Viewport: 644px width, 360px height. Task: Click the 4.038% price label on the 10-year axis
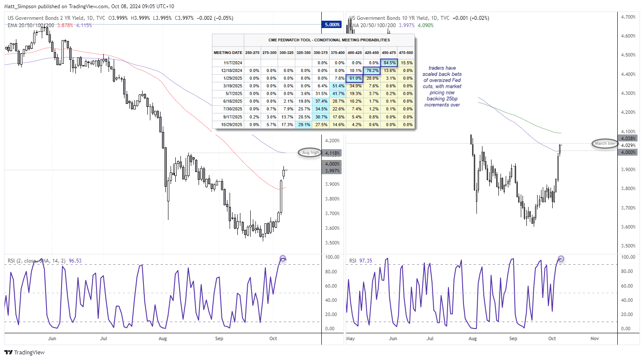point(628,138)
